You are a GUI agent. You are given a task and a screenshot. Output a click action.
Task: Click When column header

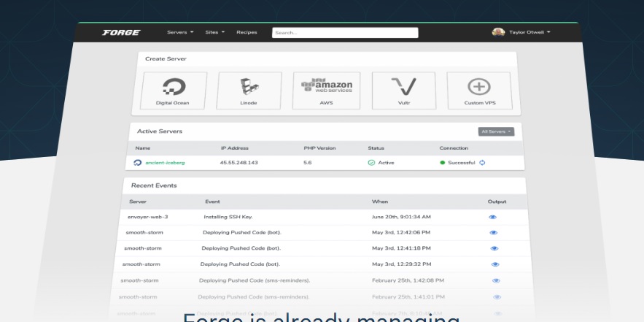tap(379, 202)
